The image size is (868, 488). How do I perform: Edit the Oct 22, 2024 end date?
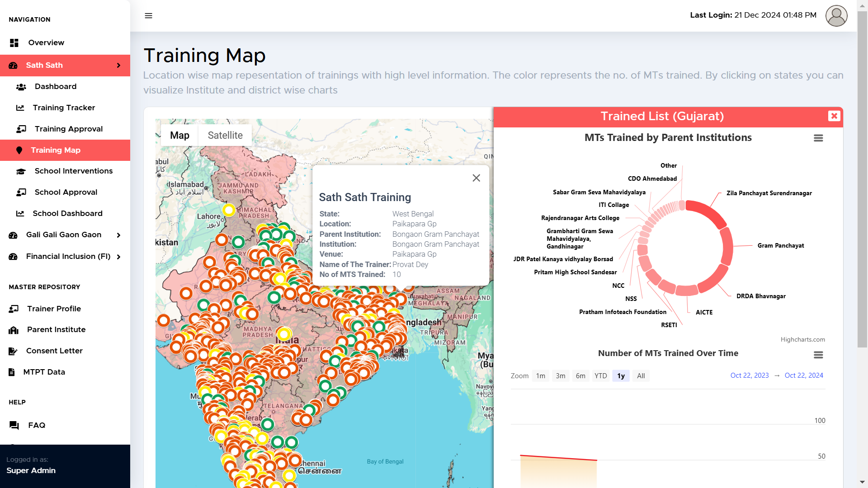(804, 375)
